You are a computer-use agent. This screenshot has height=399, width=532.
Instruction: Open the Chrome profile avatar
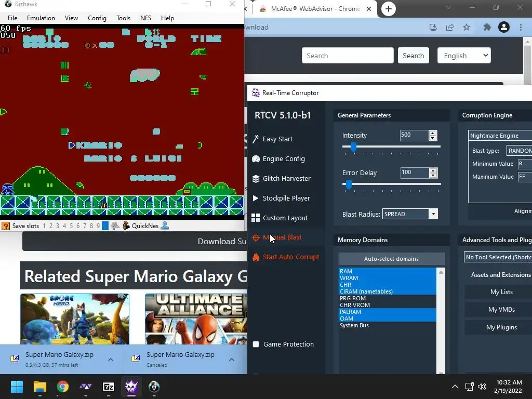(504, 27)
